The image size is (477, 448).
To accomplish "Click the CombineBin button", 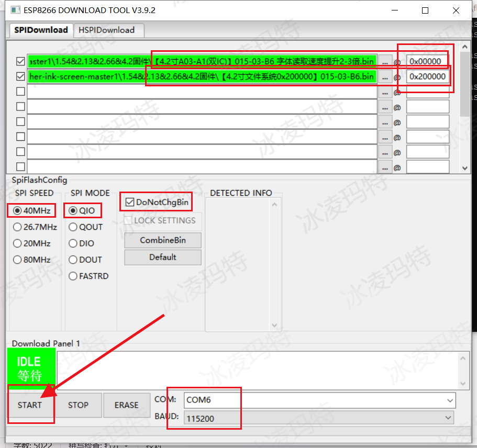I will tap(163, 240).
